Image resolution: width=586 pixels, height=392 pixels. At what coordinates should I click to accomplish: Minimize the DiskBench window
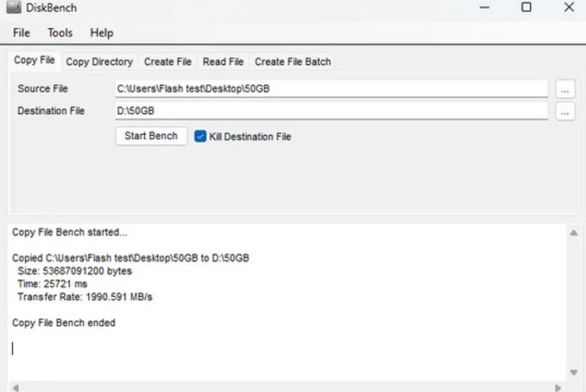484,7
